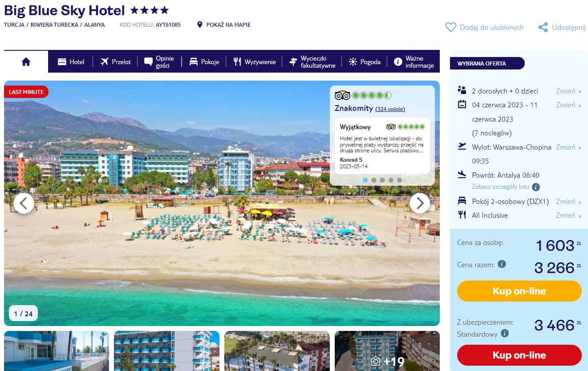Click the insurance price 3 466 zł

(x=558, y=325)
